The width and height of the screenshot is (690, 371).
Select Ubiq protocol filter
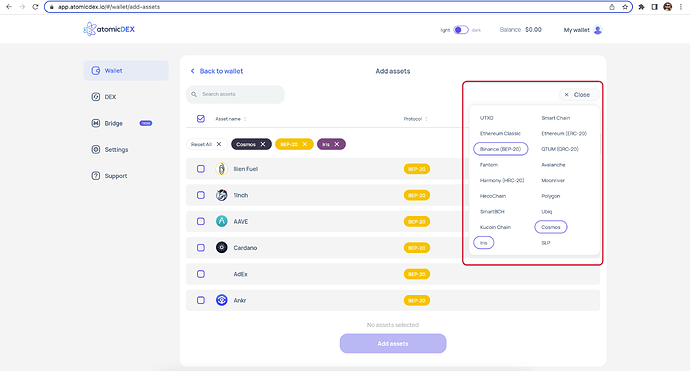(547, 212)
